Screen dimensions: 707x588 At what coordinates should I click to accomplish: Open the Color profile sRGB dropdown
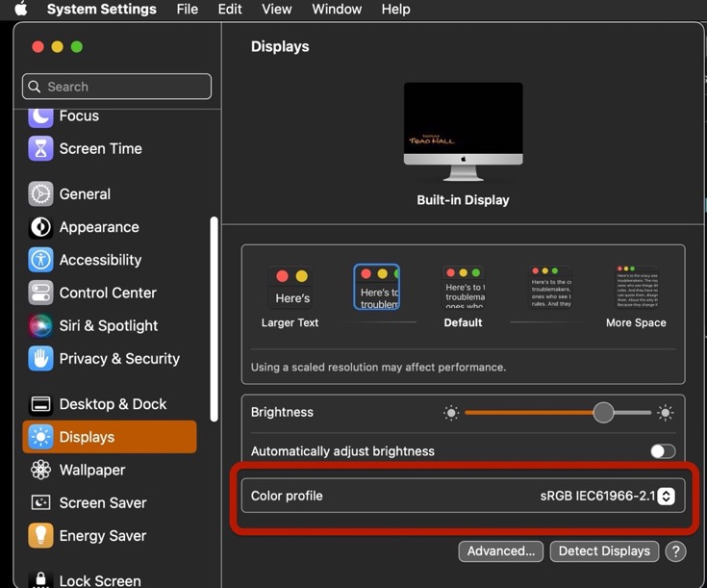coord(666,496)
